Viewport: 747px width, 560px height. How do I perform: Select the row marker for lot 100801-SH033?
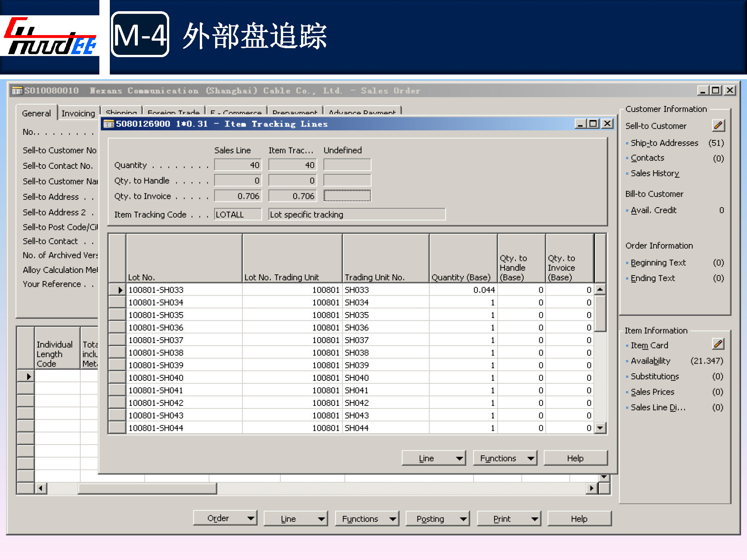pos(117,290)
